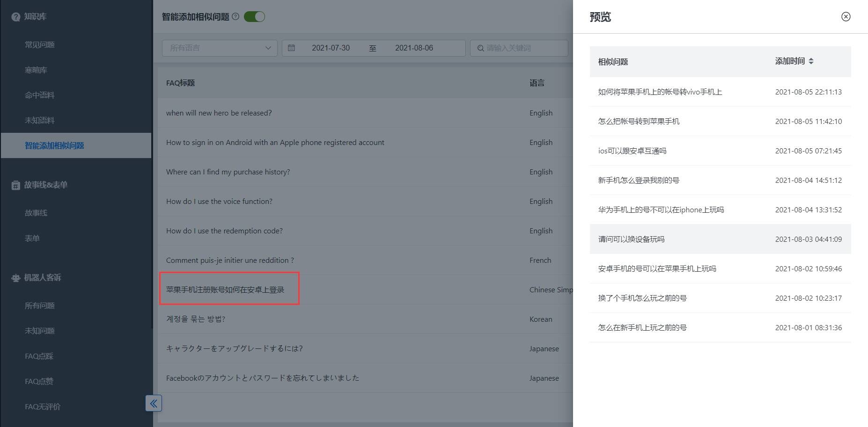
Task: Click timestamp 2021-08-01 08:31:36
Action: pos(809,328)
